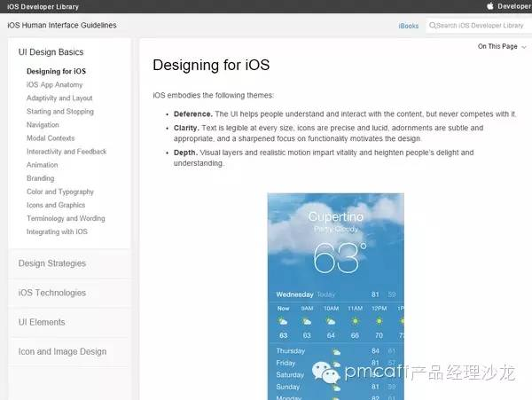Image resolution: width=532 pixels, height=400 pixels.
Task: Open Interactivity and Feedback sidebar item
Action: tap(66, 152)
